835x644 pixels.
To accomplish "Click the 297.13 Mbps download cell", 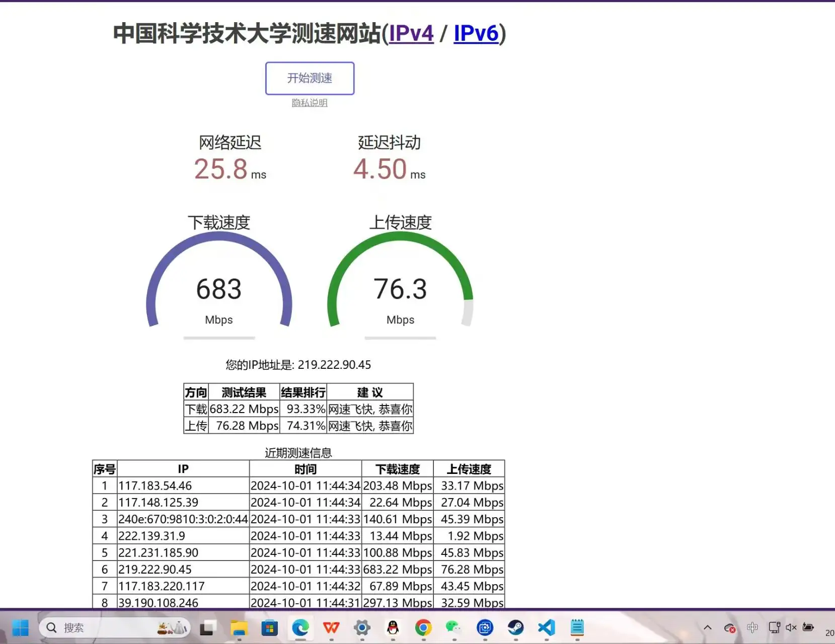I will coord(398,602).
